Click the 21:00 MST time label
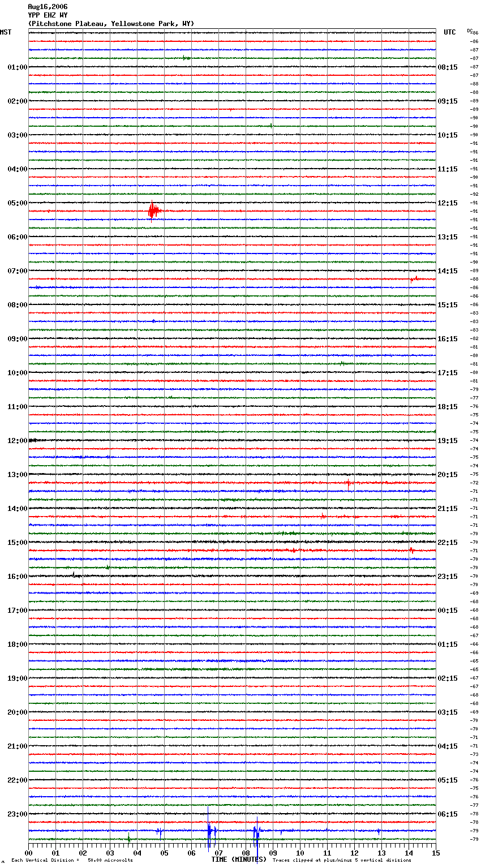The height and width of the screenshot is (868, 481). (17, 746)
